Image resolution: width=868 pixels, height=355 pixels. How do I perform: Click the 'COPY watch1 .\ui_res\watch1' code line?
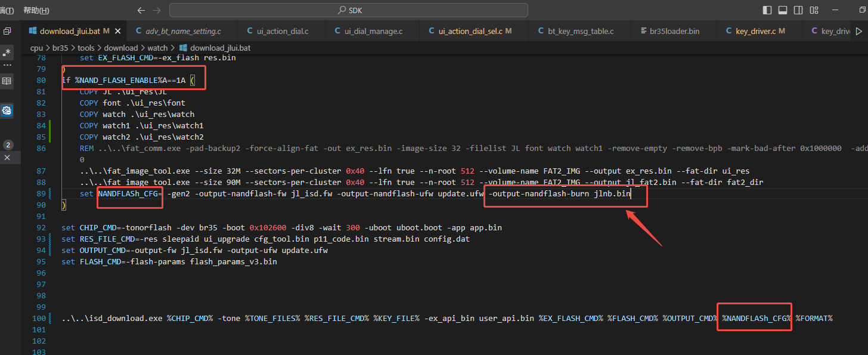click(141, 126)
